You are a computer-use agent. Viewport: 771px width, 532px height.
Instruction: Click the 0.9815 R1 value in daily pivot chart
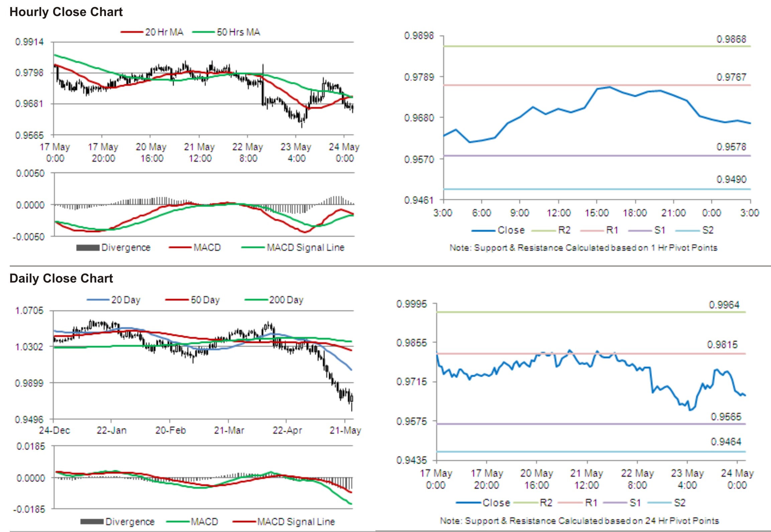pyautogui.click(x=722, y=345)
